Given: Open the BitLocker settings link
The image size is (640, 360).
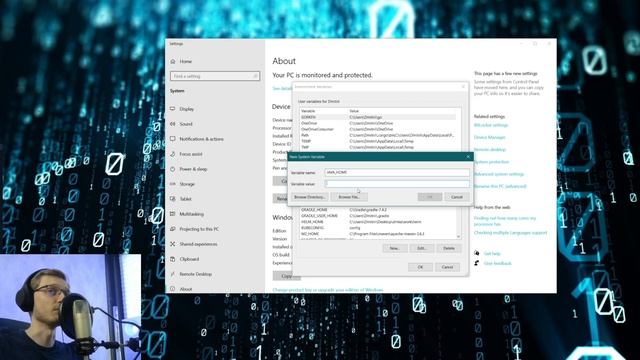Looking at the screenshot, I should point(491,125).
